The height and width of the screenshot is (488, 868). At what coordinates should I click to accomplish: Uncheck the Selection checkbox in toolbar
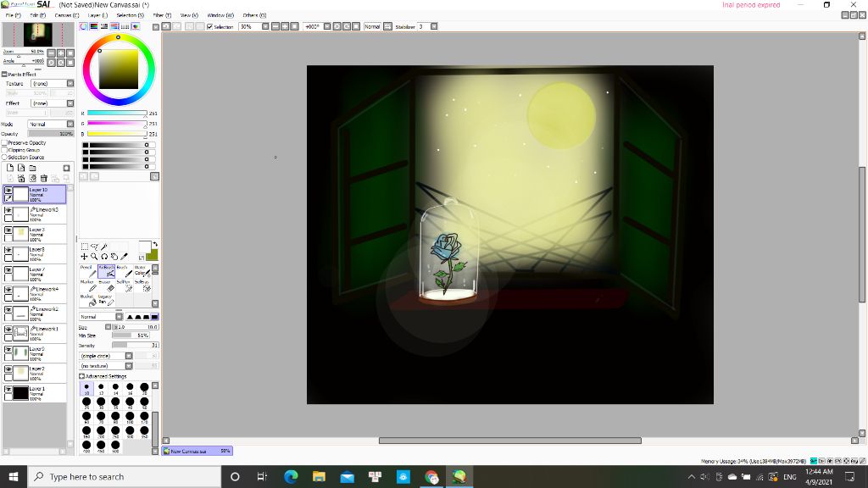pyautogui.click(x=210, y=26)
